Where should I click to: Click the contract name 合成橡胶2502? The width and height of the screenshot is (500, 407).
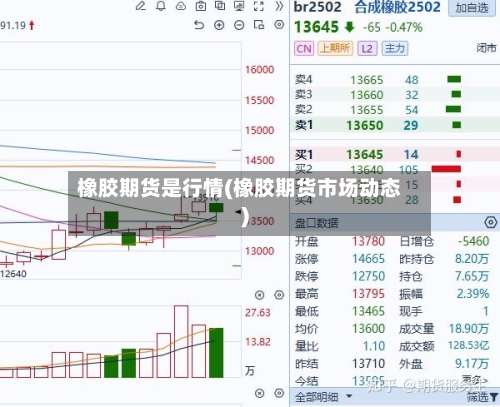tap(397, 7)
